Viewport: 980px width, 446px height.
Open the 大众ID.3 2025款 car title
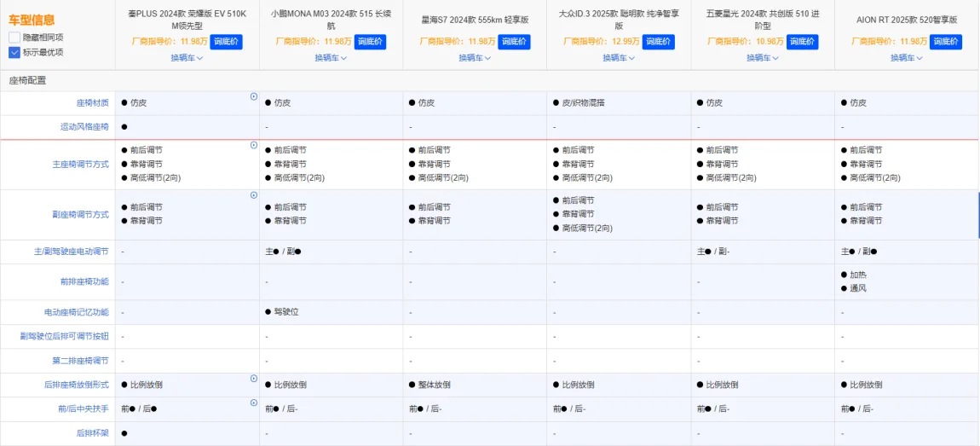[619, 20]
